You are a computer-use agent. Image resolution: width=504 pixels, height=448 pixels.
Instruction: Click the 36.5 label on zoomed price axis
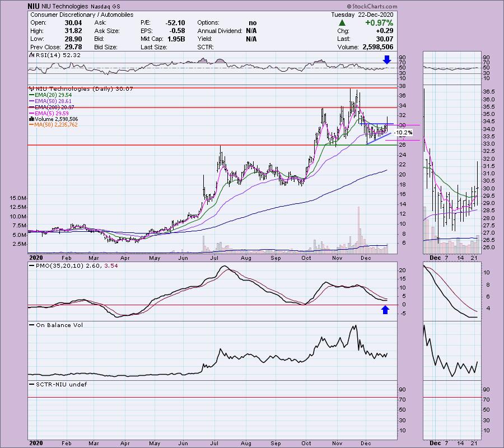point(488,92)
